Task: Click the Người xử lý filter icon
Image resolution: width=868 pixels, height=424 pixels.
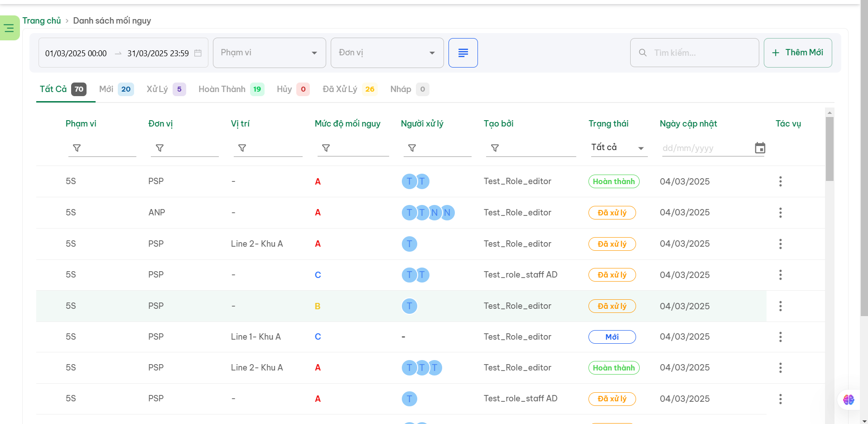Action: [x=412, y=148]
